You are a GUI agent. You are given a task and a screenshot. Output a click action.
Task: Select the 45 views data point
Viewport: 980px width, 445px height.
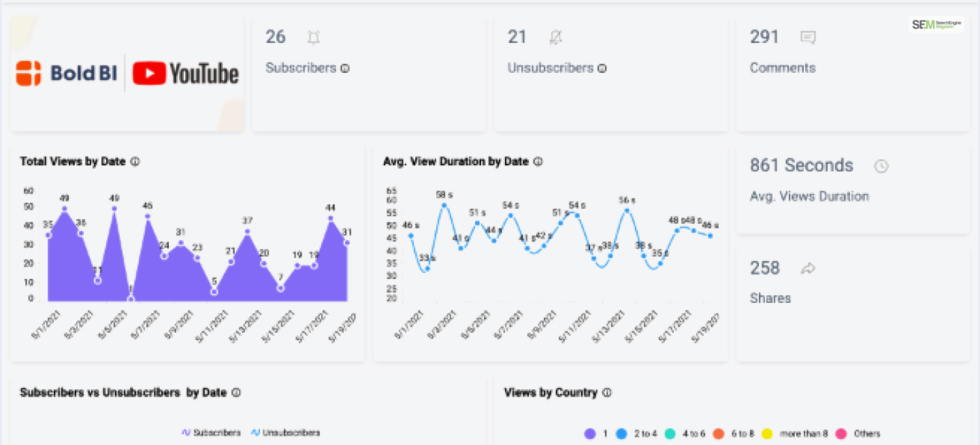click(147, 216)
